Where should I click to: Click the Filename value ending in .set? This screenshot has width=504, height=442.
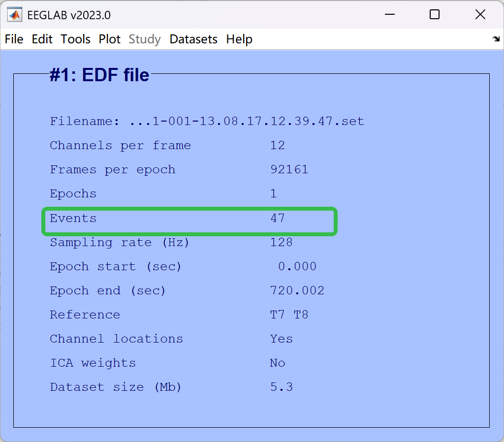(x=247, y=121)
